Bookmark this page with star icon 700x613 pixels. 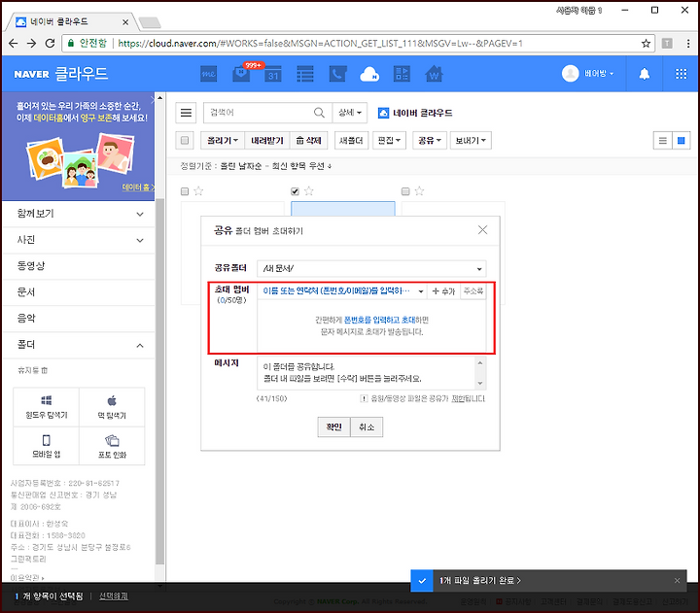(x=646, y=44)
